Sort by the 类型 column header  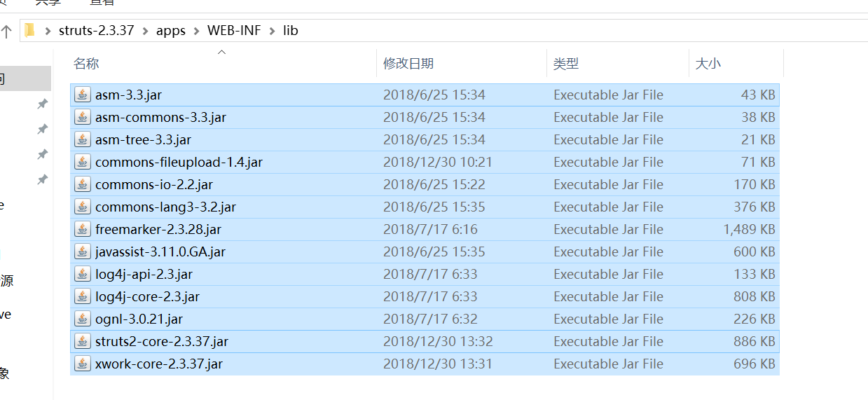566,64
